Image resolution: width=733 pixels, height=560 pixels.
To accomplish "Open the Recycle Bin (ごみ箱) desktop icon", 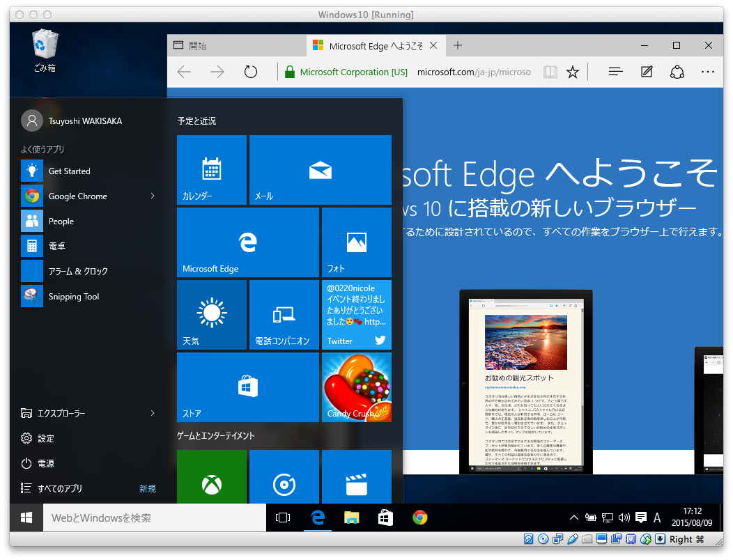I will (x=45, y=50).
